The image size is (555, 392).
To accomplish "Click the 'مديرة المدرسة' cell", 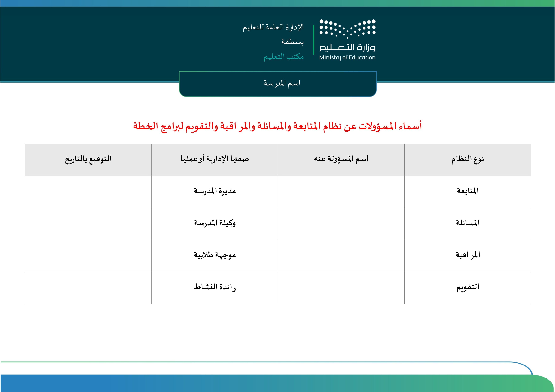I will [x=215, y=191].
